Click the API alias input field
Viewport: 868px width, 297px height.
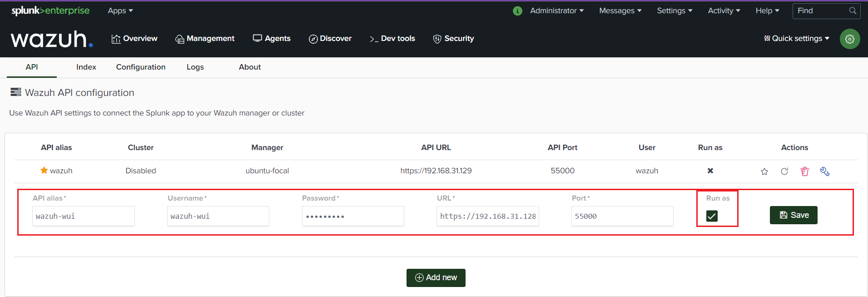pos(84,216)
